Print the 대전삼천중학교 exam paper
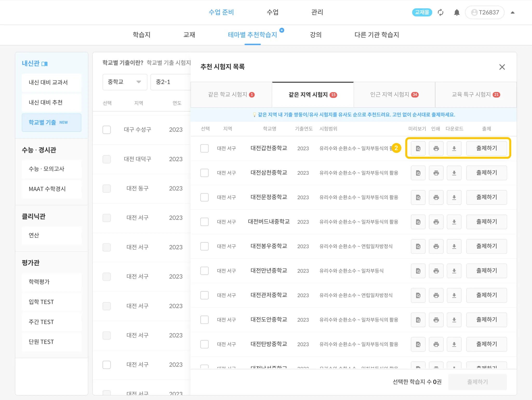This screenshot has width=532, height=400. 436,173
